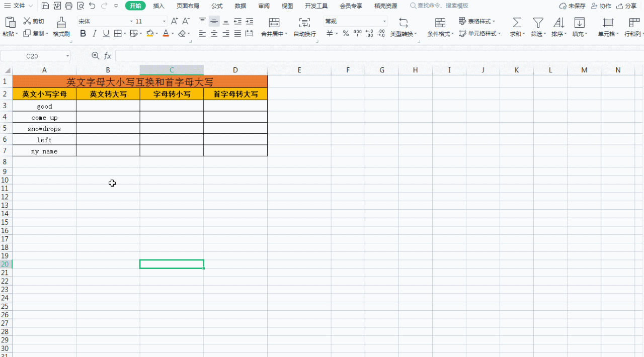Click the 未保存 cloud status button
The height and width of the screenshot is (357, 644).
tap(573, 6)
